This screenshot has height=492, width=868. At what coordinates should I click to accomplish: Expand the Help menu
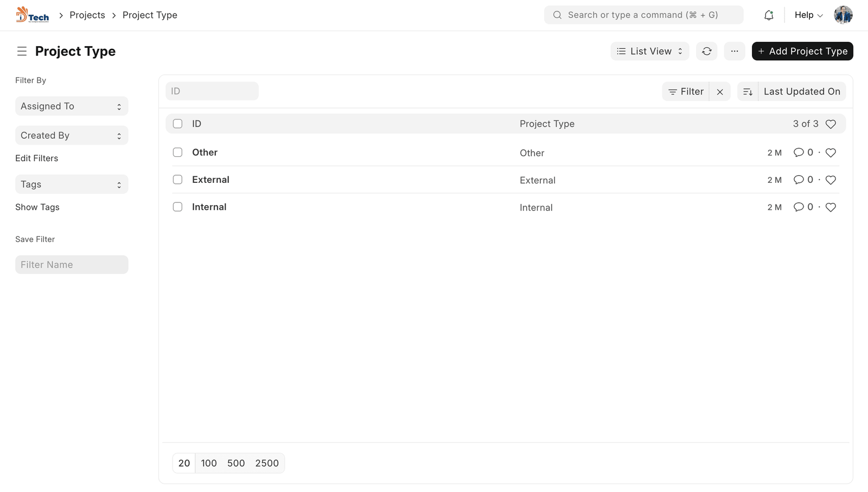[x=808, y=15]
